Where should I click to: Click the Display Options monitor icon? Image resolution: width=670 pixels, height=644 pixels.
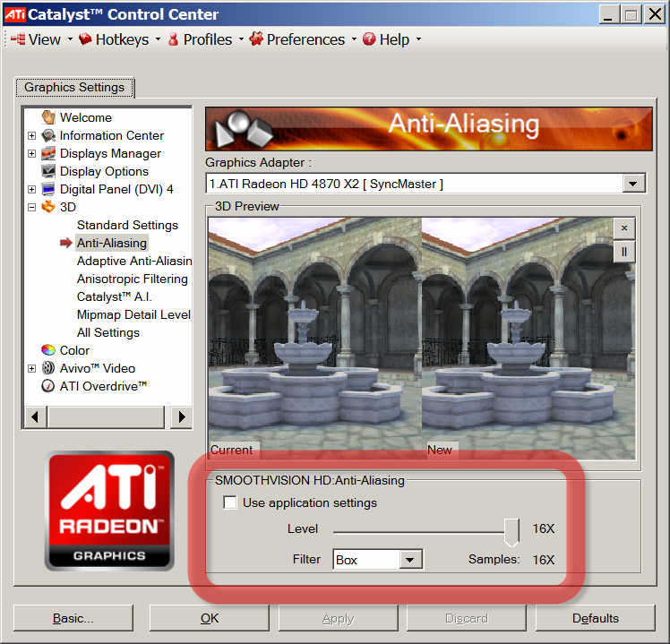(x=48, y=171)
